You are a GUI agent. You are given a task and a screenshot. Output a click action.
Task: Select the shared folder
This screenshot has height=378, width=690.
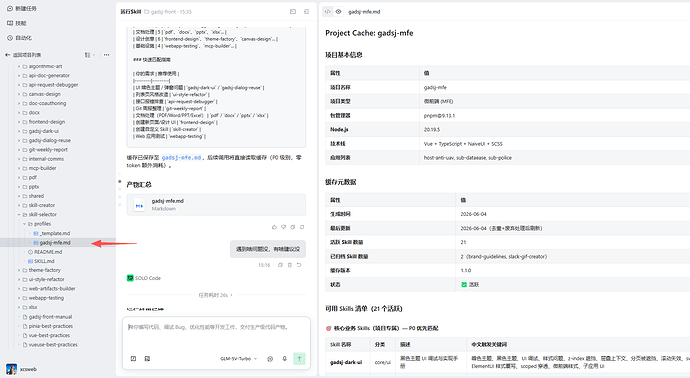(x=33, y=196)
